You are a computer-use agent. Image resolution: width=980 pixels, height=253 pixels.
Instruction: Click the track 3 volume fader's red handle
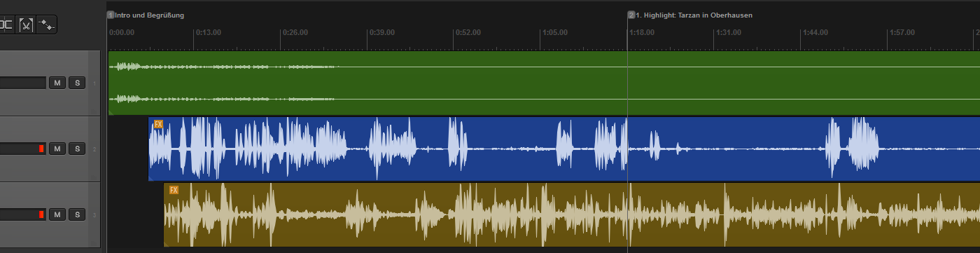coord(41,214)
